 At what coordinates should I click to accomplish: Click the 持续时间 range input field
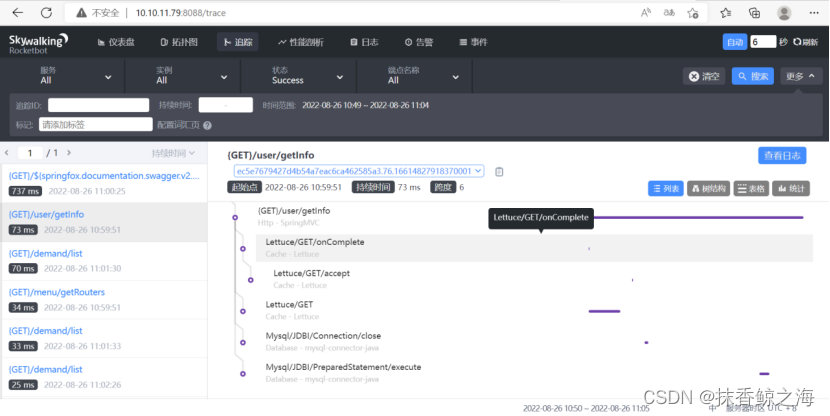[225, 105]
